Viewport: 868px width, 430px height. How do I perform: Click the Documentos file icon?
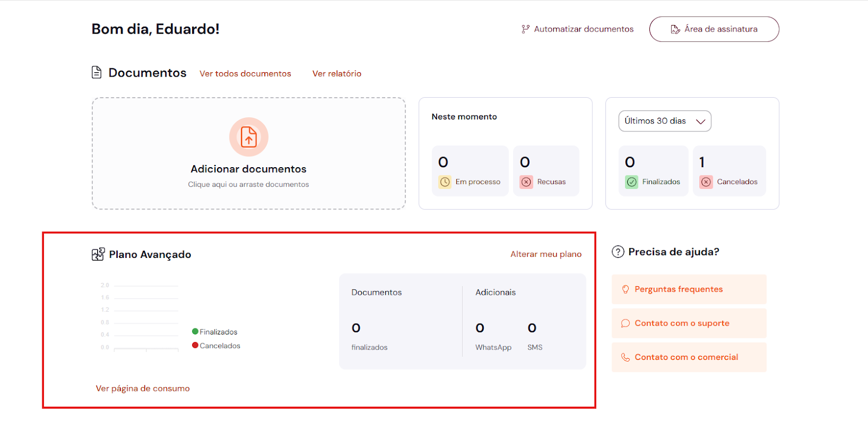click(x=97, y=72)
